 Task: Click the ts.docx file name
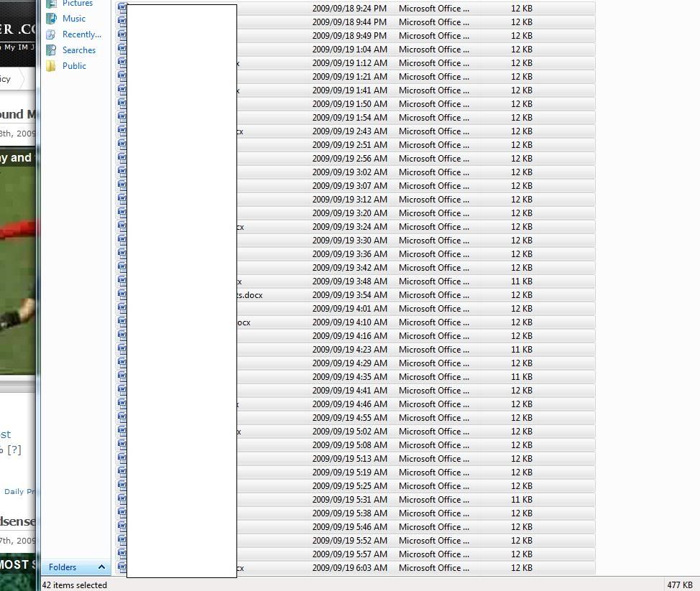click(x=250, y=295)
